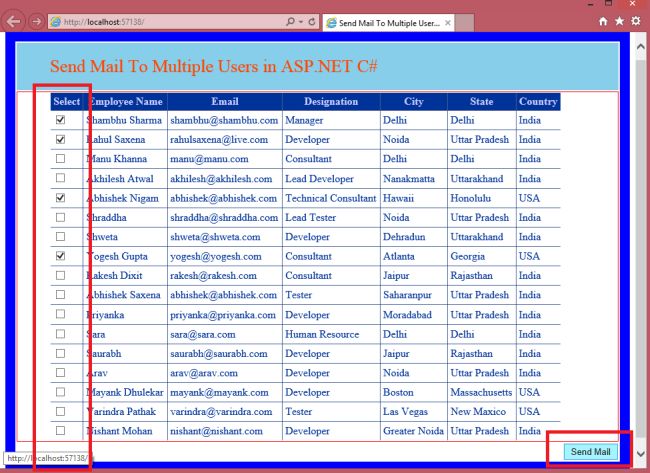Click the Send Mail button

[590, 451]
